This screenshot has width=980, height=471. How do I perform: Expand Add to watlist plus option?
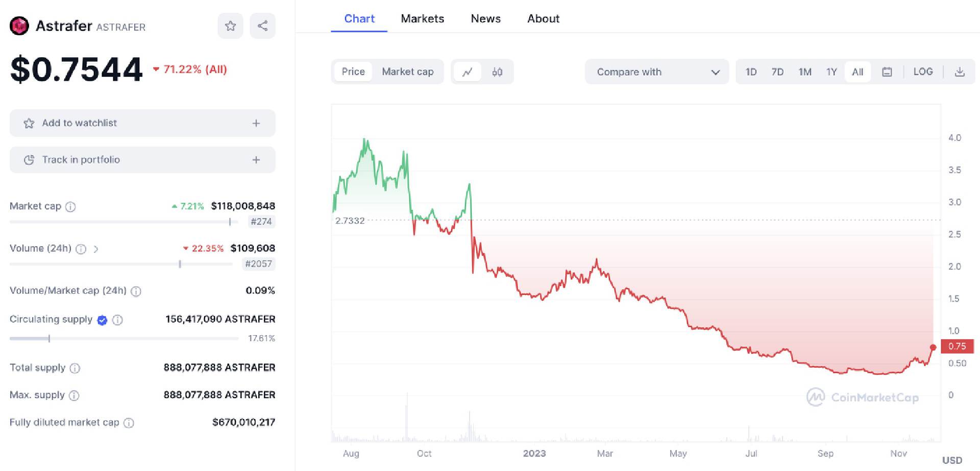click(256, 123)
